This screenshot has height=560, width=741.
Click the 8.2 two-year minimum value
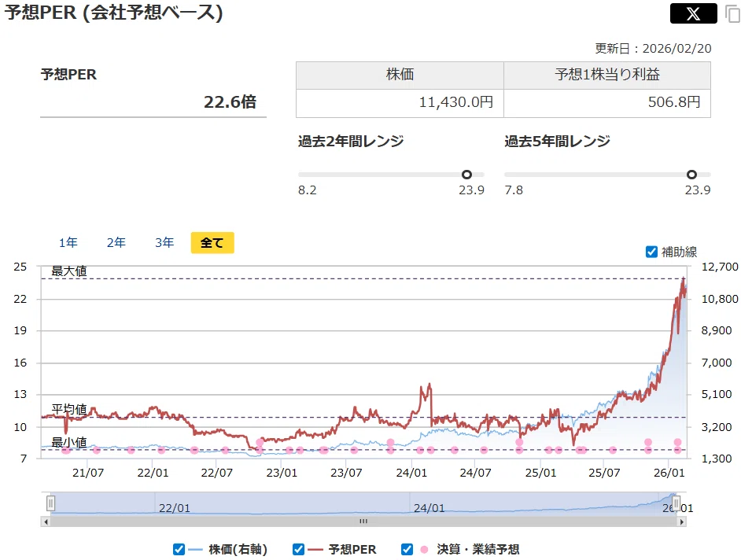(307, 190)
